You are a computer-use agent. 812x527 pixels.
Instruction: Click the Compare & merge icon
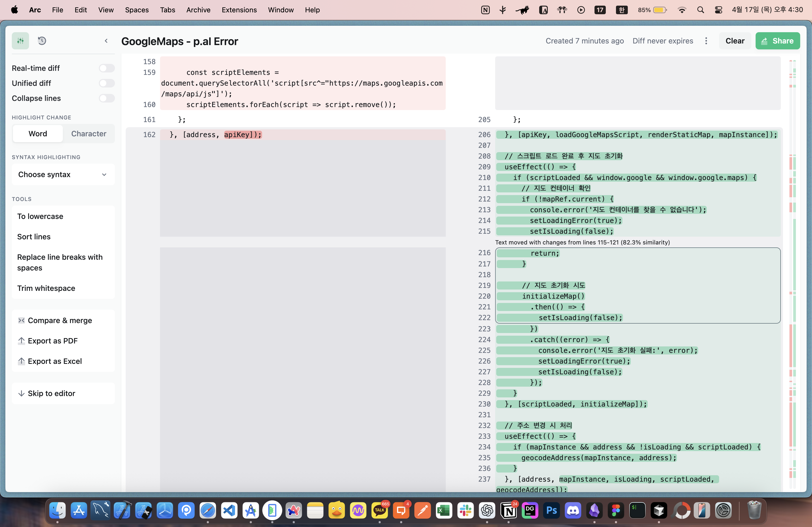(x=21, y=320)
